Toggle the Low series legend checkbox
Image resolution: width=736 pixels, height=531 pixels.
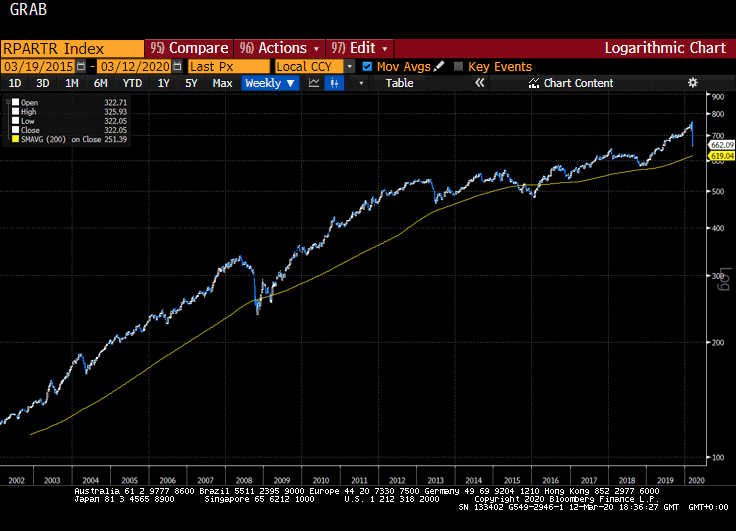coord(15,121)
